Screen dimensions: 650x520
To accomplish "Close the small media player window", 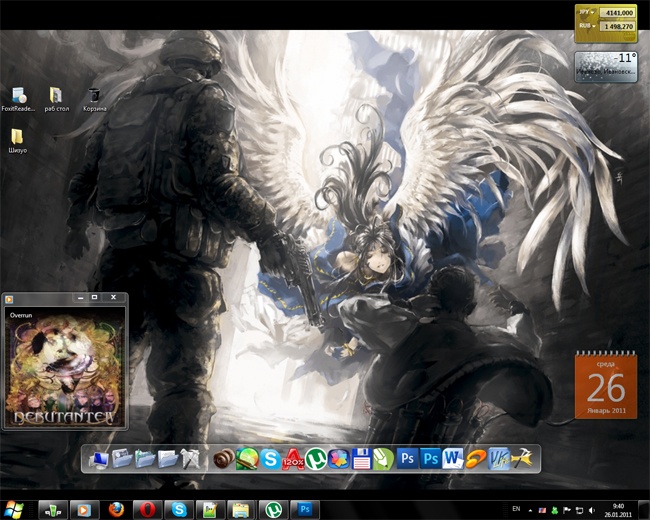I will pos(113,297).
